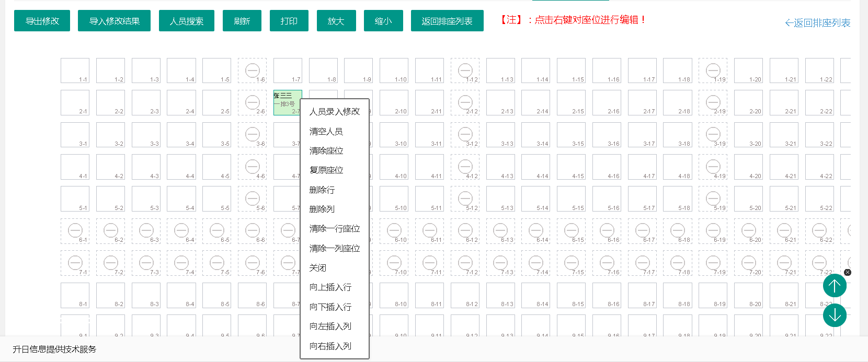Click the cleared seat icon 5-6
The width and height of the screenshot is (868, 362).
coord(253,198)
